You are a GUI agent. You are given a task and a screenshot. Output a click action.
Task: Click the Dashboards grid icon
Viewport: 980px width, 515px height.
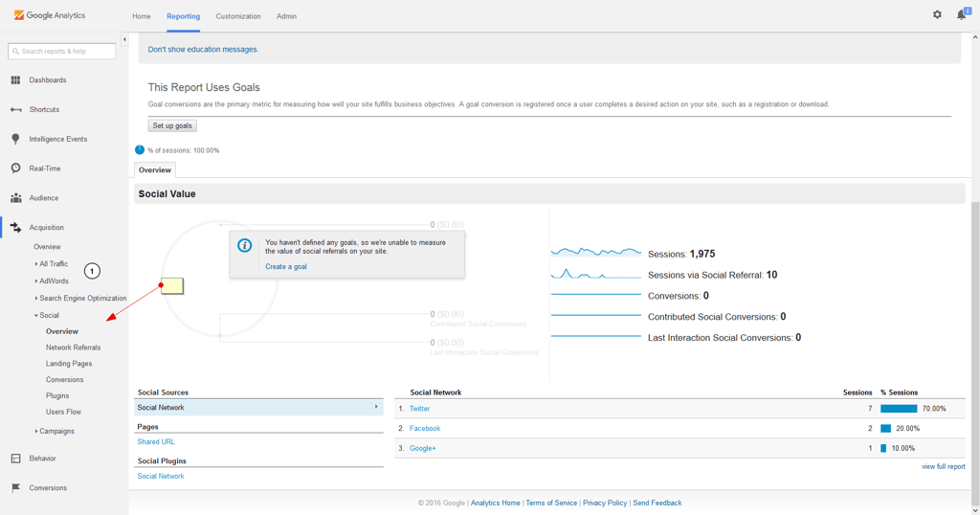pos(15,80)
